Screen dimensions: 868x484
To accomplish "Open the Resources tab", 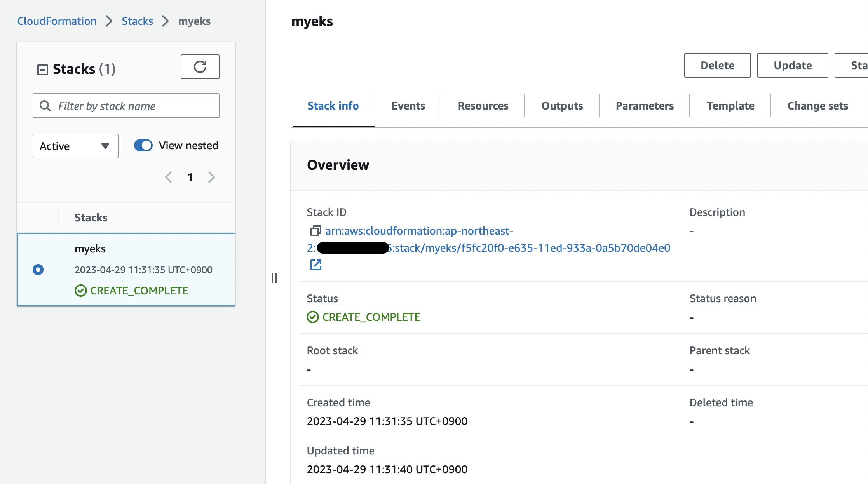I will click(x=483, y=106).
